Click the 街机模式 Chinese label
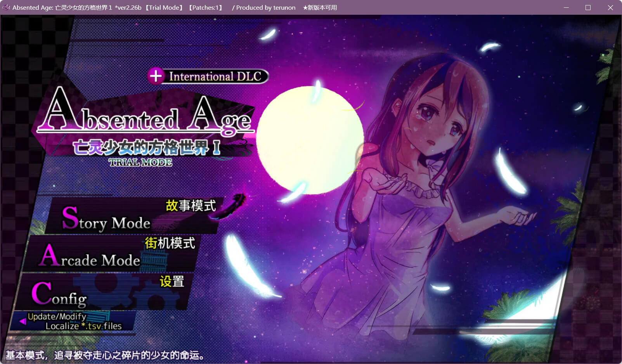The height and width of the screenshot is (364, 622). click(170, 243)
